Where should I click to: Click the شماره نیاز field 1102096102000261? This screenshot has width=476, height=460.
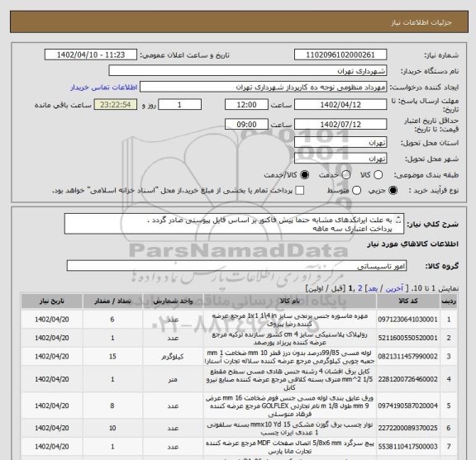[340, 55]
